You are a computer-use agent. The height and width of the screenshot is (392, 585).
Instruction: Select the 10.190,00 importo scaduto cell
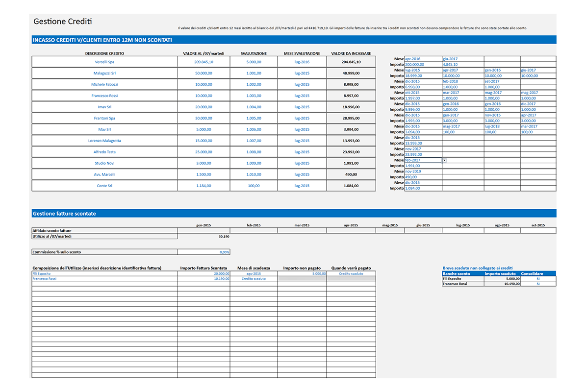502,284
